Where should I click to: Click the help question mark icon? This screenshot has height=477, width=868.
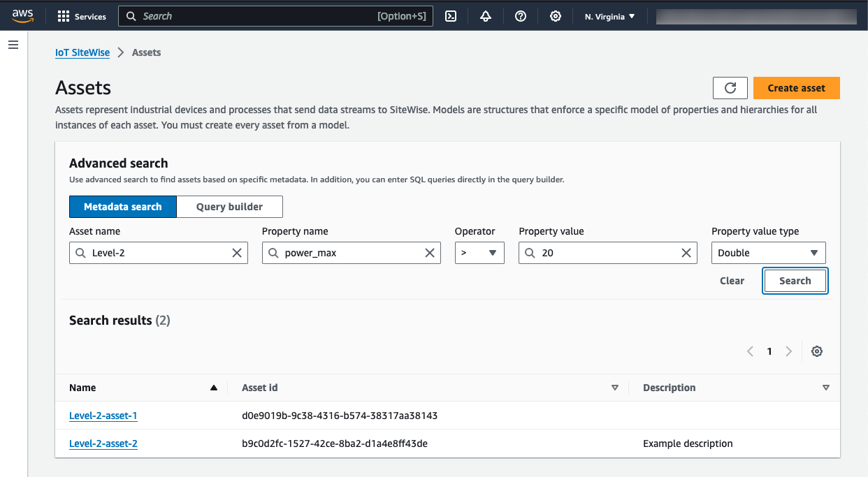point(521,16)
